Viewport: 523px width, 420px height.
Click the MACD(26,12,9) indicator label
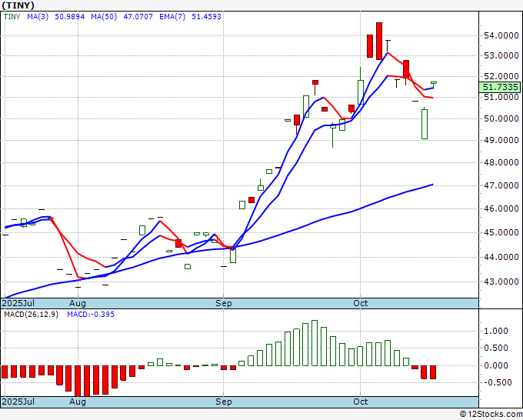[31, 315]
